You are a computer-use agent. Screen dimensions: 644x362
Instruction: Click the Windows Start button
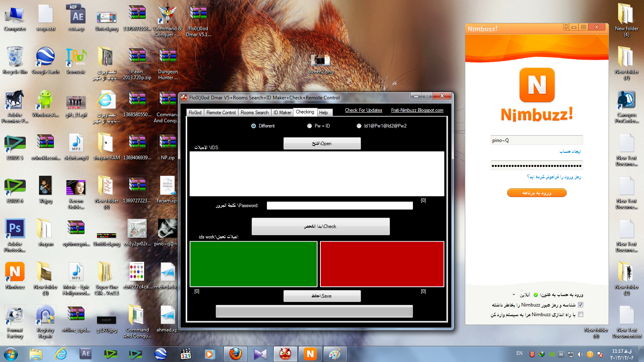tap(11, 354)
